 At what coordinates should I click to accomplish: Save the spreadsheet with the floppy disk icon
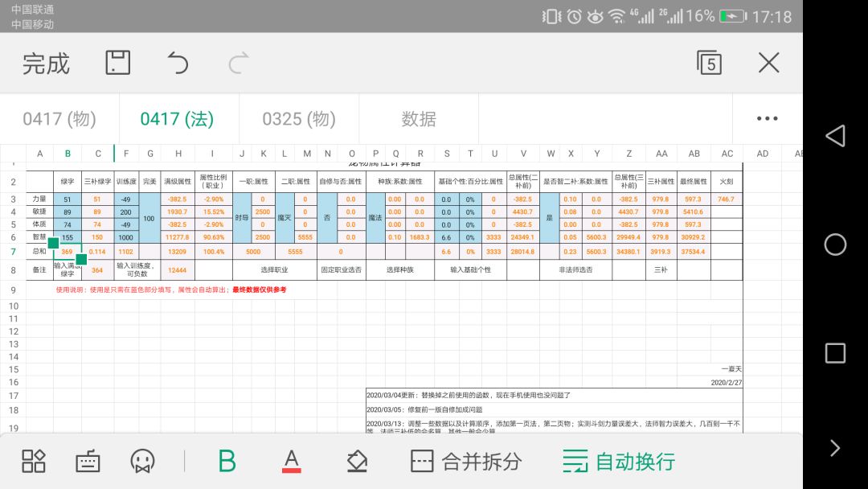click(118, 63)
